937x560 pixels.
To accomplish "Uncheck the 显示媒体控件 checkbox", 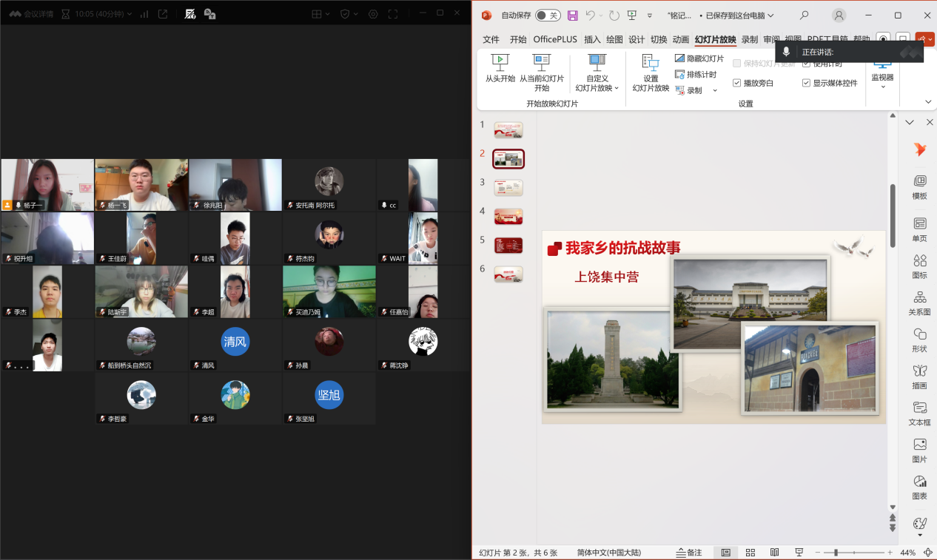I will pyautogui.click(x=806, y=83).
